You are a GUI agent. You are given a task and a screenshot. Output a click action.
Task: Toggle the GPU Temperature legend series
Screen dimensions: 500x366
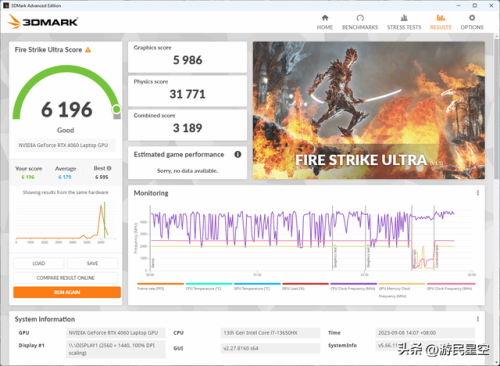coord(257,286)
